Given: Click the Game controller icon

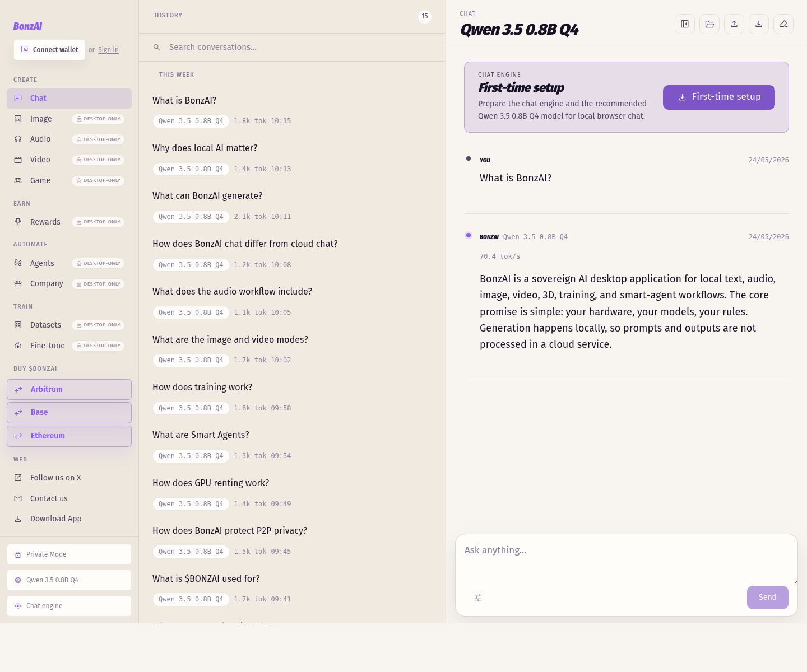Looking at the screenshot, I should click(x=18, y=180).
